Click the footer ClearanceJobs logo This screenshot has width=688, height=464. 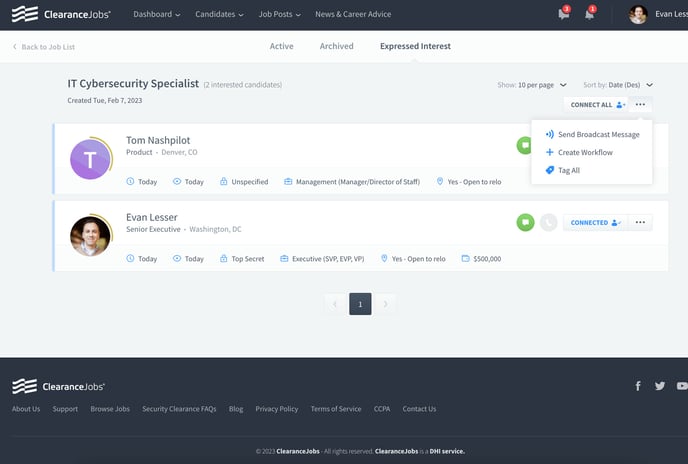pyautogui.click(x=58, y=386)
